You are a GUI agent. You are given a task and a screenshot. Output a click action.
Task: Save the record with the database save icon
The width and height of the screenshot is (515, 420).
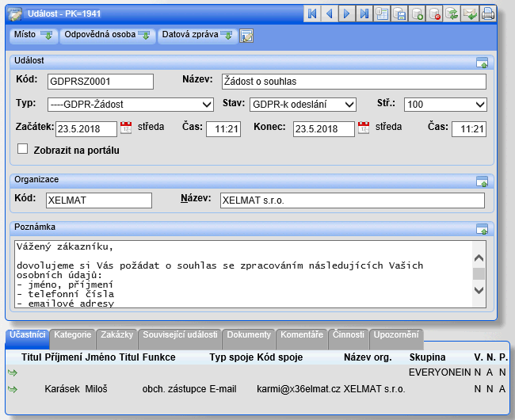pos(400,13)
